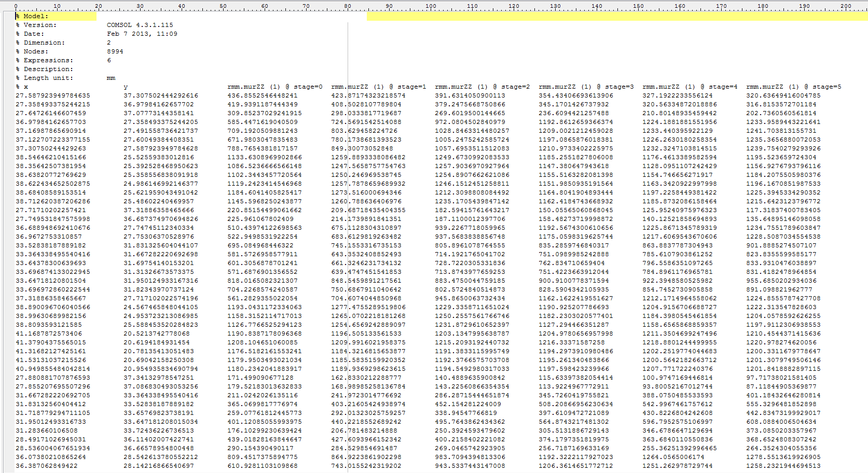Click column header rmm.murZZ stage=3
Screen dimensions: 868x473
click(586, 87)
